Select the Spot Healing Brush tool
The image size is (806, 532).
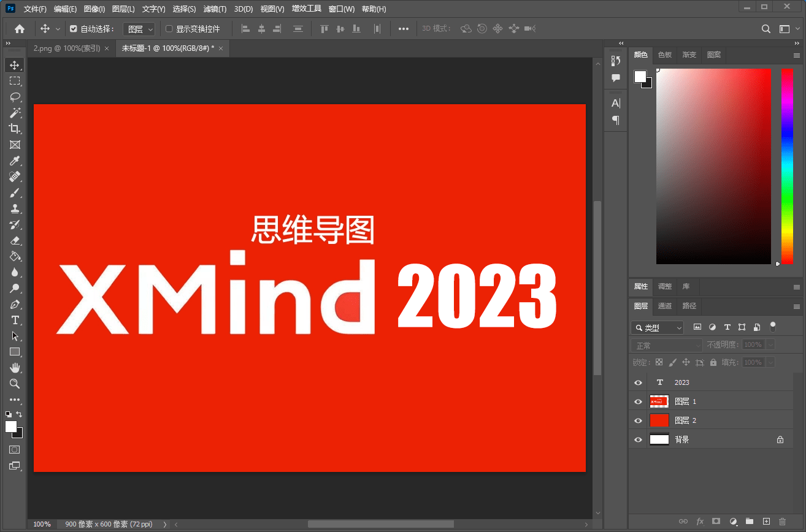point(15,177)
